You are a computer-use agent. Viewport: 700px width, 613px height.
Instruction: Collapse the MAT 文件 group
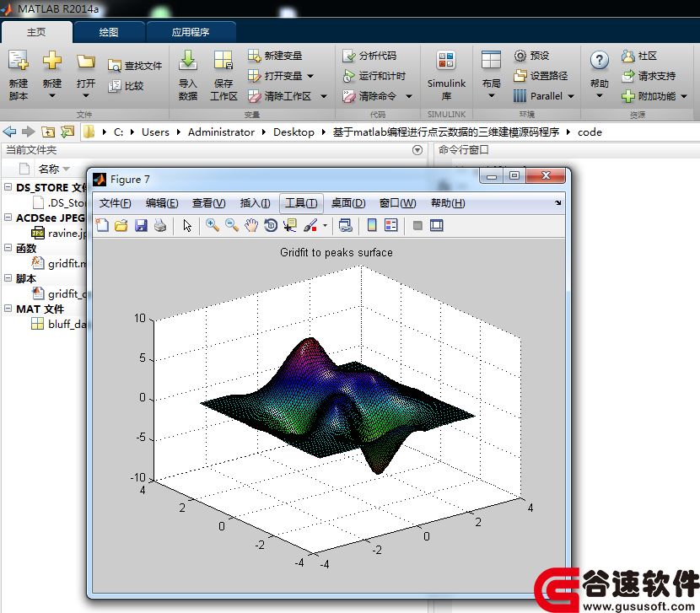pos(8,309)
